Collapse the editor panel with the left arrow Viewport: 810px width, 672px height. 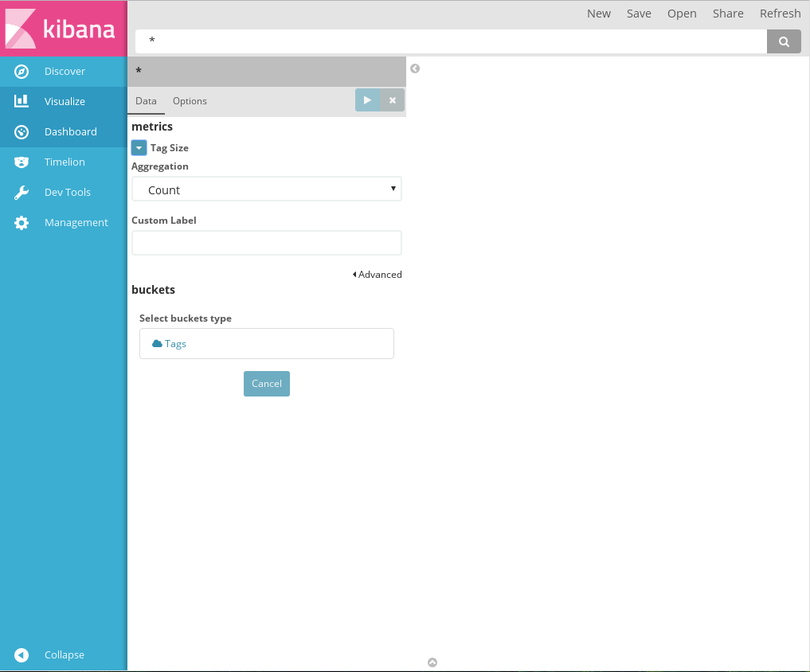click(x=415, y=68)
